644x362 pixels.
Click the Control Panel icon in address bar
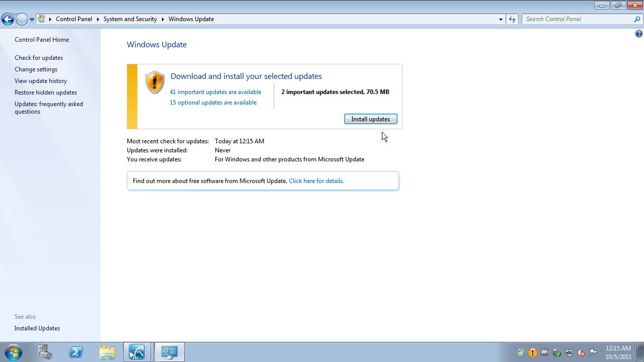[41, 19]
